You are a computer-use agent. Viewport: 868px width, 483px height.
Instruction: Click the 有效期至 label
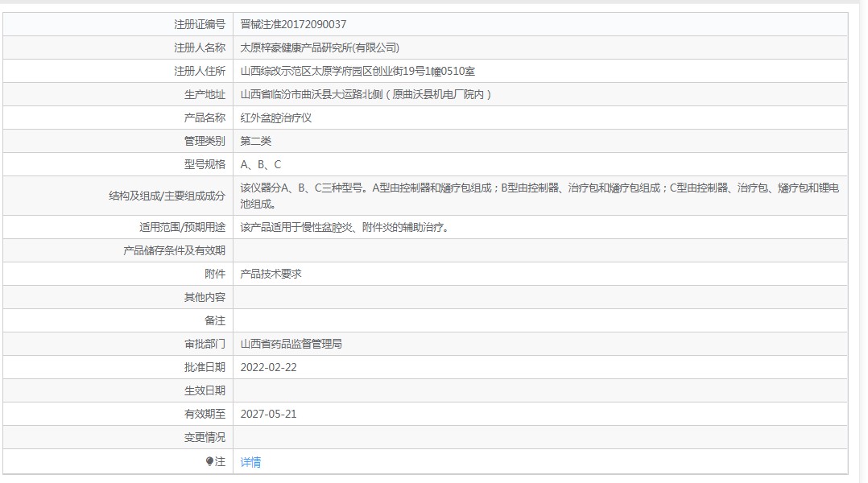pyautogui.click(x=205, y=414)
